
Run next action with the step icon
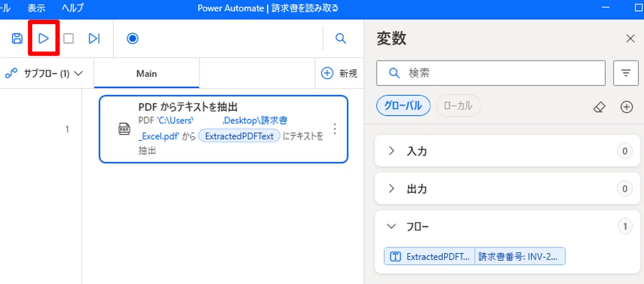click(94, 38)
